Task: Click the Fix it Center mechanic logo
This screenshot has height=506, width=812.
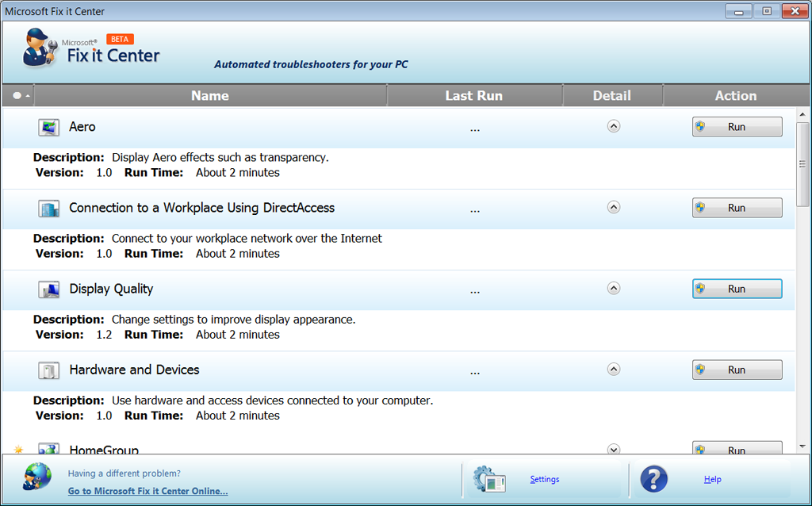Action: [x=40, y=47]
